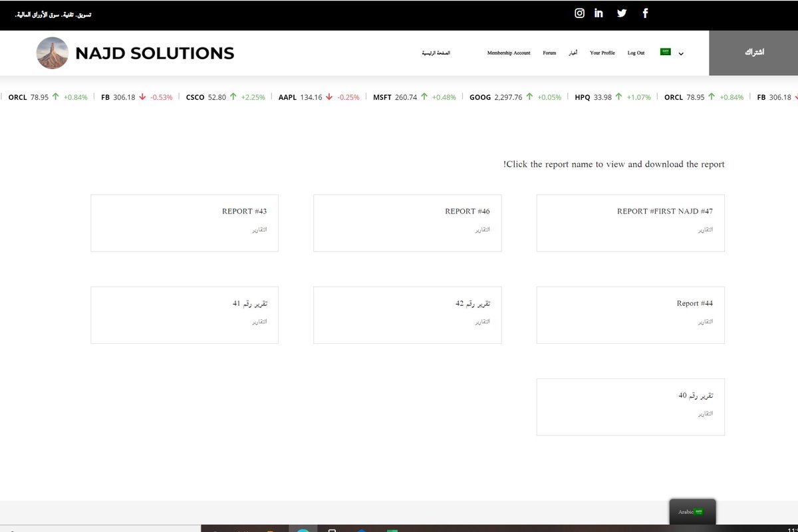Viewport: 798px width, 532px height.
Task: Open the LinkedIn social icon
Action: pyautogui.click(x=598, y=13)
